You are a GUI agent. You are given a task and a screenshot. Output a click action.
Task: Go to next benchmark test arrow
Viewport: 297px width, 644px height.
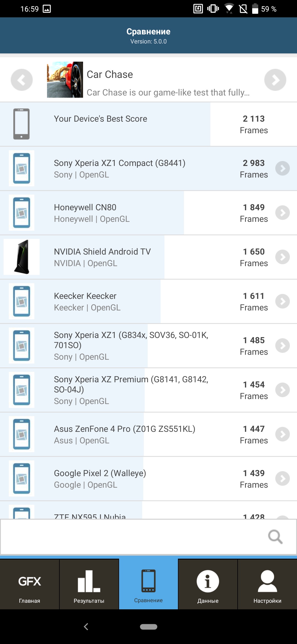[275, 80]
